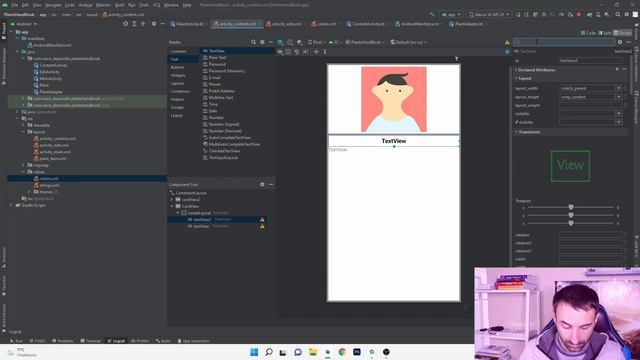The height and width of the screenshot is (360, 640).
Task: Open Build tool window
Action: 163,341
